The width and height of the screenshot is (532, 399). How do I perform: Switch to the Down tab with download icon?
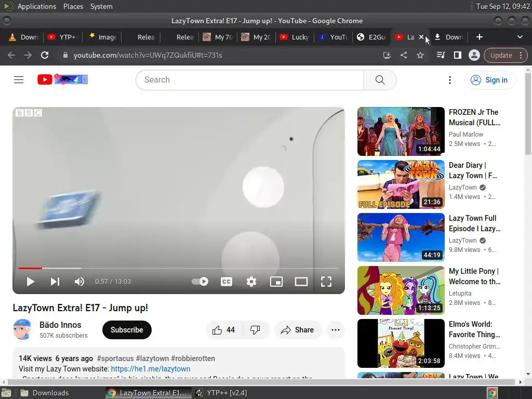(x=448, y=37)
